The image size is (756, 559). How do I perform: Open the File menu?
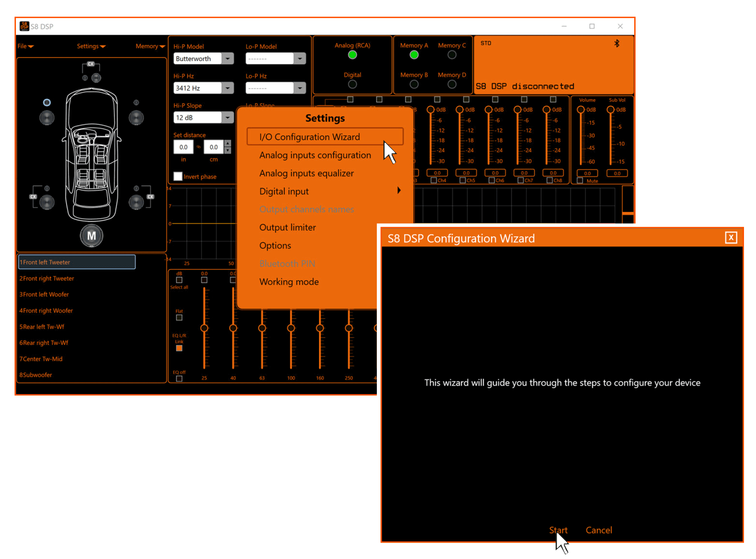click(25, 46)
